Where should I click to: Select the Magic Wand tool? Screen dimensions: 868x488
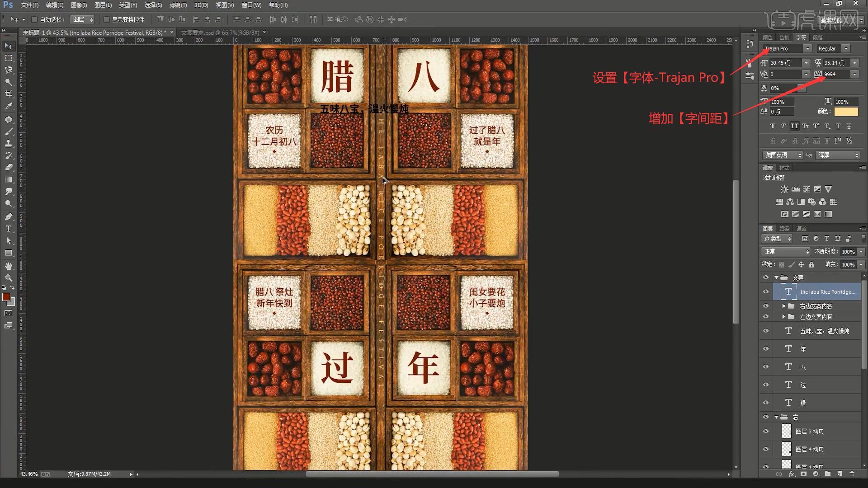[x=9, y=82]
